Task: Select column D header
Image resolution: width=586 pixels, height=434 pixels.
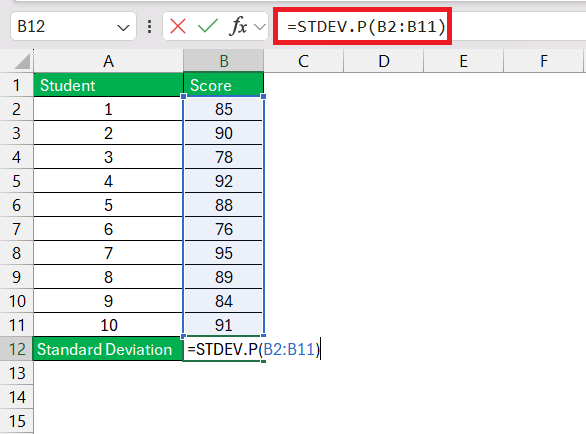Action: [383, 61]
